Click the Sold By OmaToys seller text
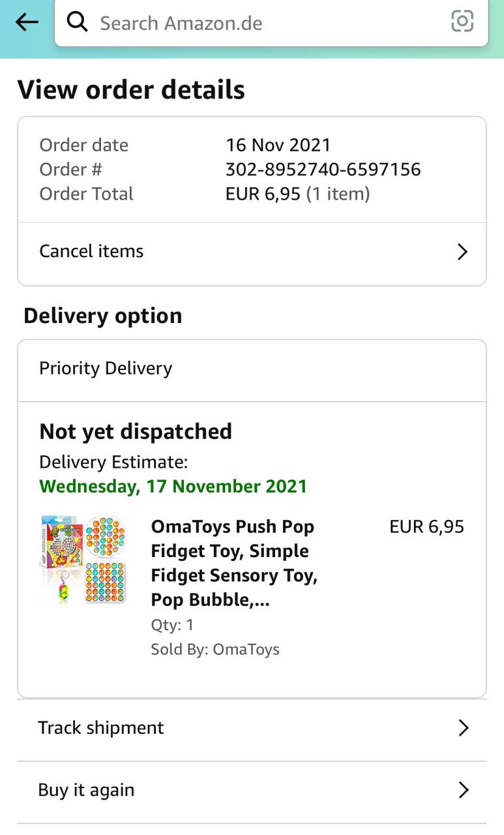The image size is (504, 835). (215, 649)
